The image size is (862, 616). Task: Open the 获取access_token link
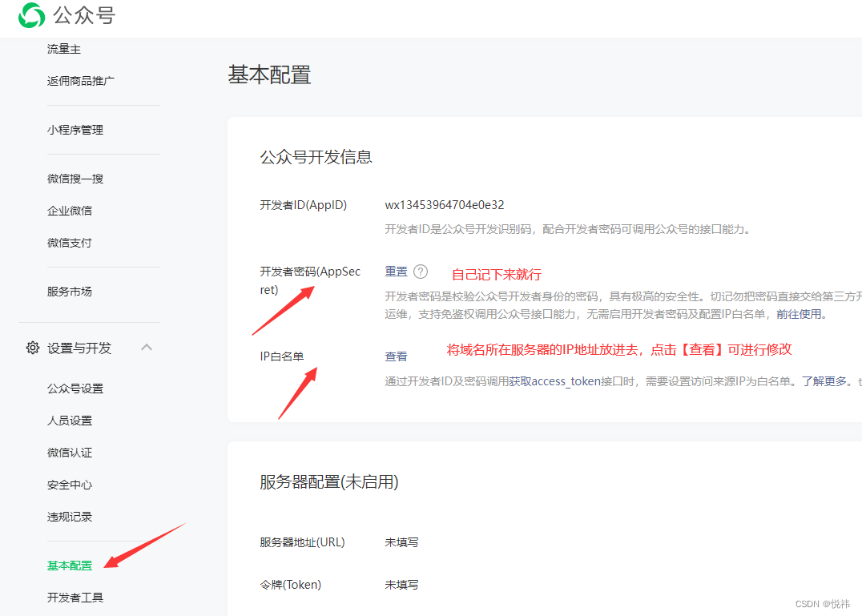point(554,381)
